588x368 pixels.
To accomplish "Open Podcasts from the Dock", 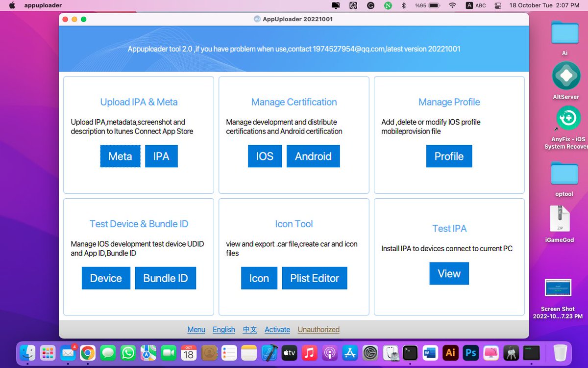I will click(329, 352).
